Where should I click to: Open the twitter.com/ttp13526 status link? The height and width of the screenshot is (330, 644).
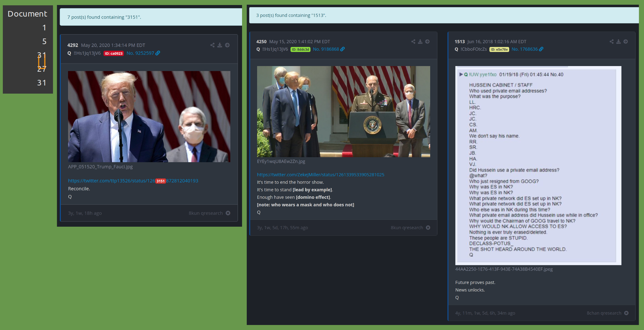coord(133,181)
